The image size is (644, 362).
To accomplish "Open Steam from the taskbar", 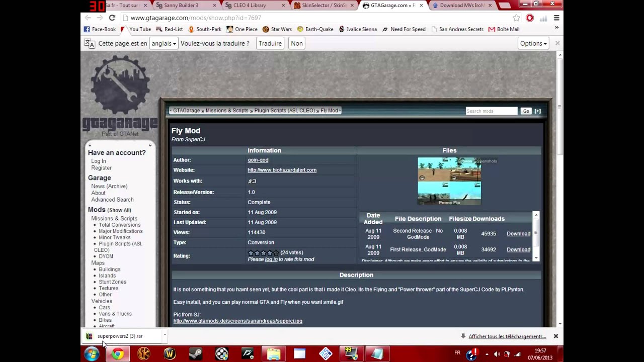I will point(196,354).
